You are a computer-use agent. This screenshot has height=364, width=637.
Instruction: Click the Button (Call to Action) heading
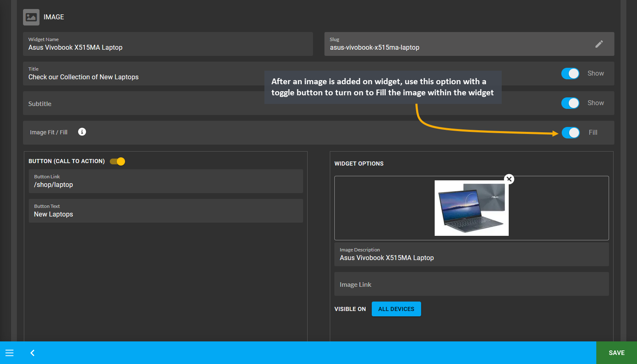tap(67, 161)
